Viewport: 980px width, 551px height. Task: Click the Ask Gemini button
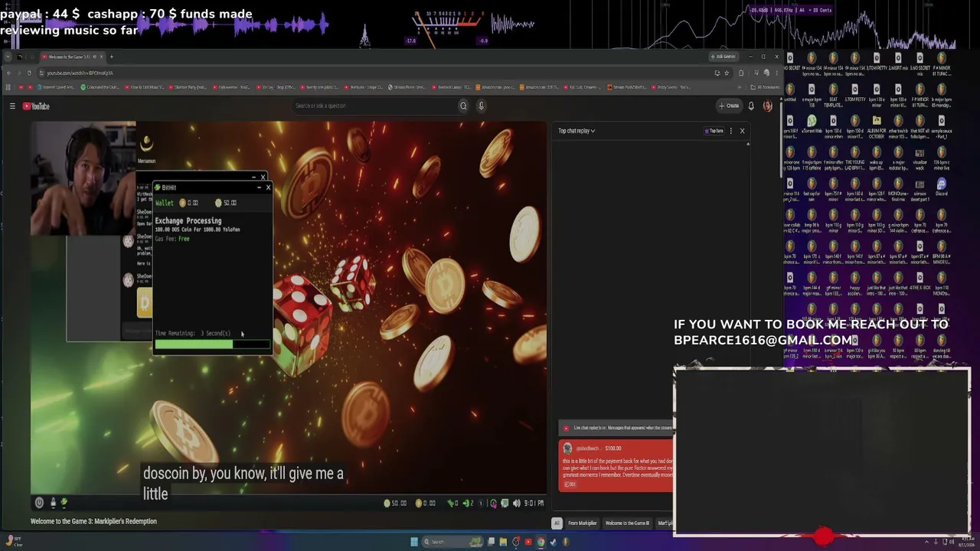pyautogui.click(x=724, y=57)
